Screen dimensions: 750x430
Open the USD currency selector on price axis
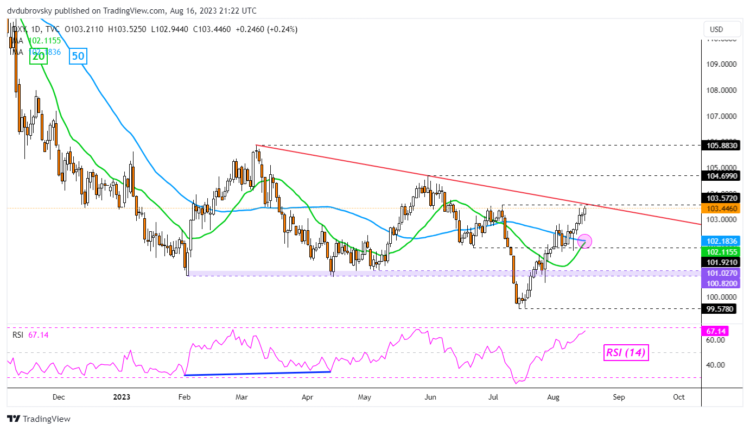[715, 29]
